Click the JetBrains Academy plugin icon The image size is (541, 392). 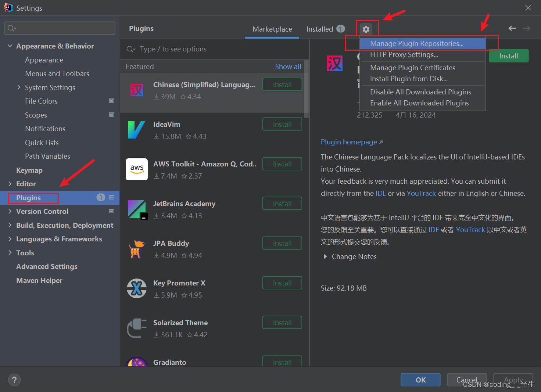[x=137, y=209]
